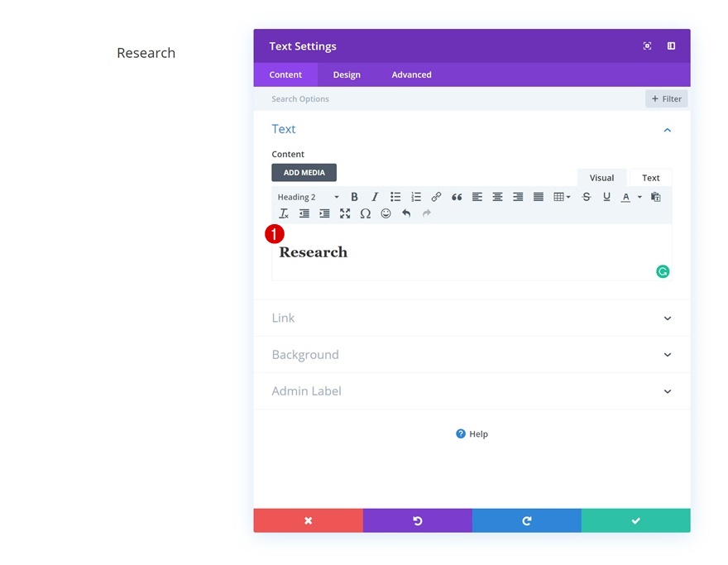The width and height of the screenshot is (728, 565).
Task: Open the Help link
Action: click(x=472, y=433)
